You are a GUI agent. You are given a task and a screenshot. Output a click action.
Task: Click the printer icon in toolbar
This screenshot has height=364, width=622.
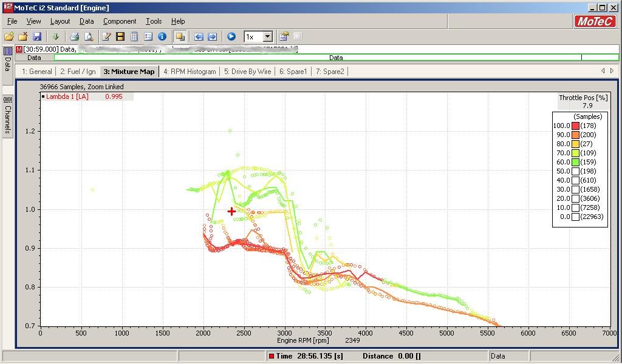click(74, 36)
